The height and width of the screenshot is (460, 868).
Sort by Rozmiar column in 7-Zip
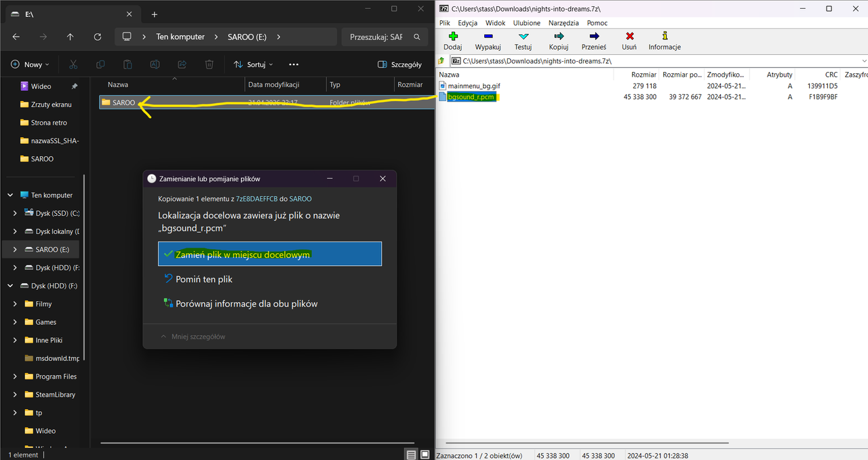[644, 74]
